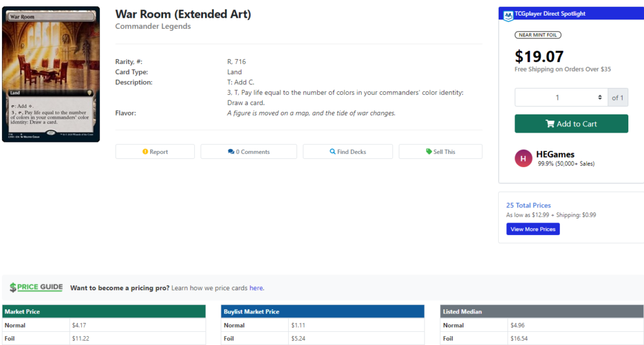Image resolution: width=644 pixels, height=345 pixels.
Task: Click the 99.9% (50,000+ Sales) rating text
Action: 566,163
